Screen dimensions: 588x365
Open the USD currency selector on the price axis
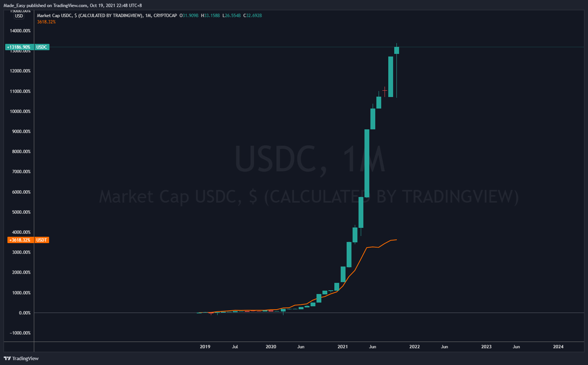[x=19, y=16]
